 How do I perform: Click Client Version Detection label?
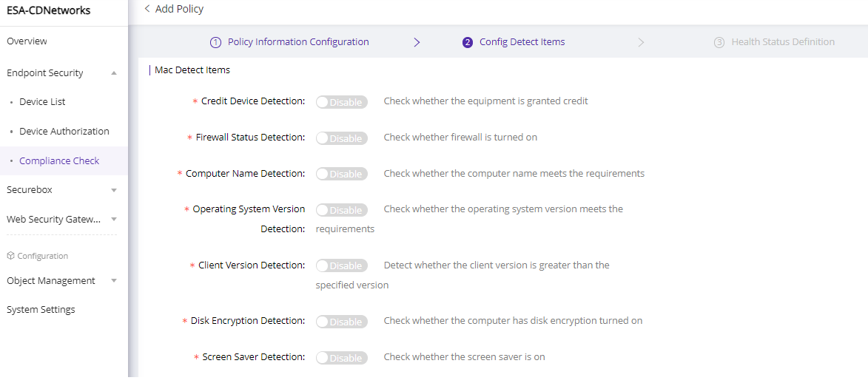(x=252, y=265)
